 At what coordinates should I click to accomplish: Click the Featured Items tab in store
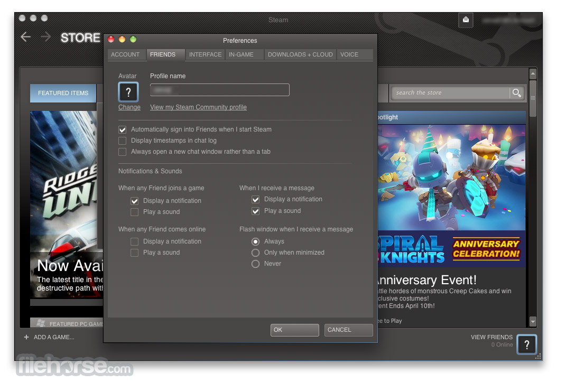tap(63, 93)
